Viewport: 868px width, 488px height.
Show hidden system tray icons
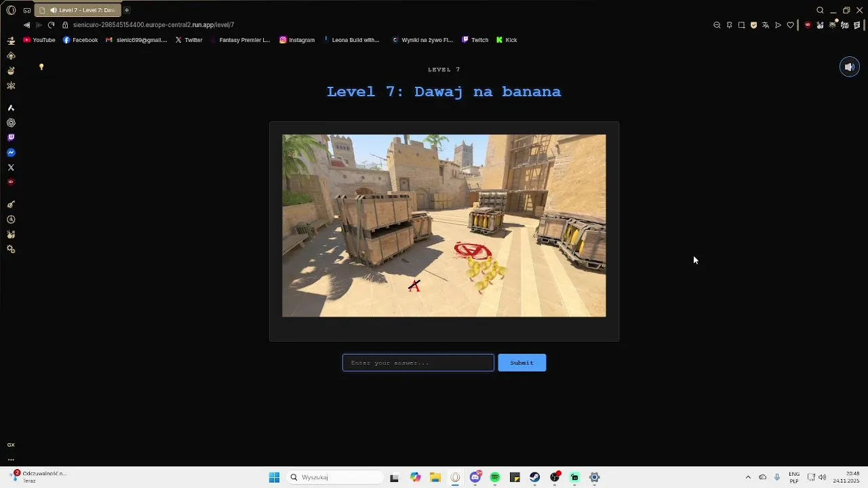tap(748, 477)
